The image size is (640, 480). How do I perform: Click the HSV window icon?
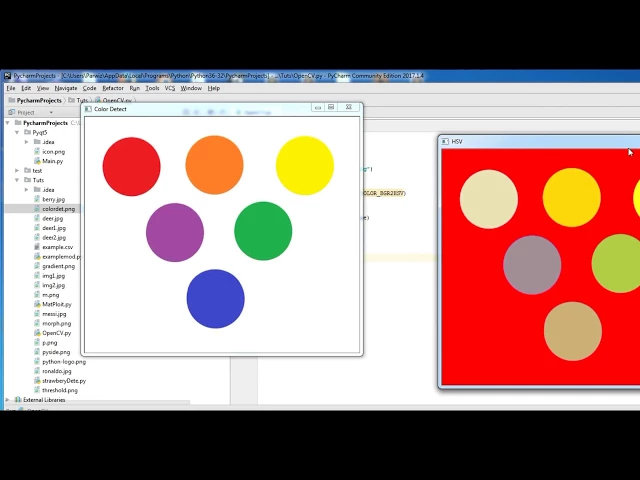445,141
